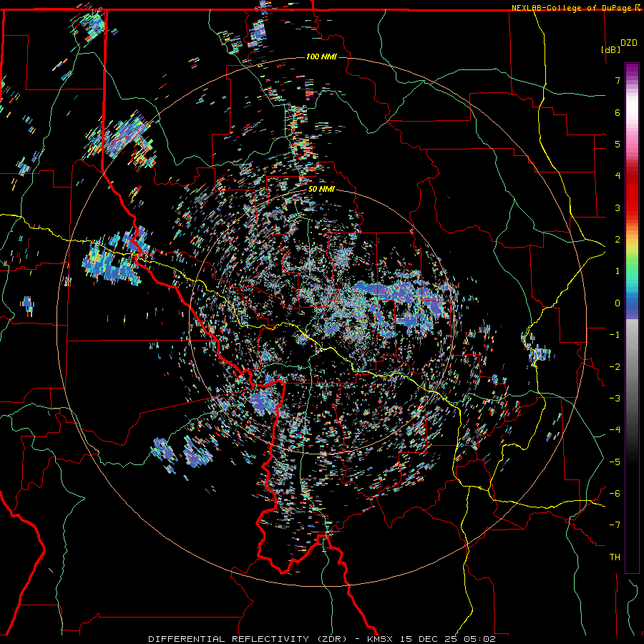Click the 1 value on the scale
The width and height of the screenshot is (644, 644).
618,271
